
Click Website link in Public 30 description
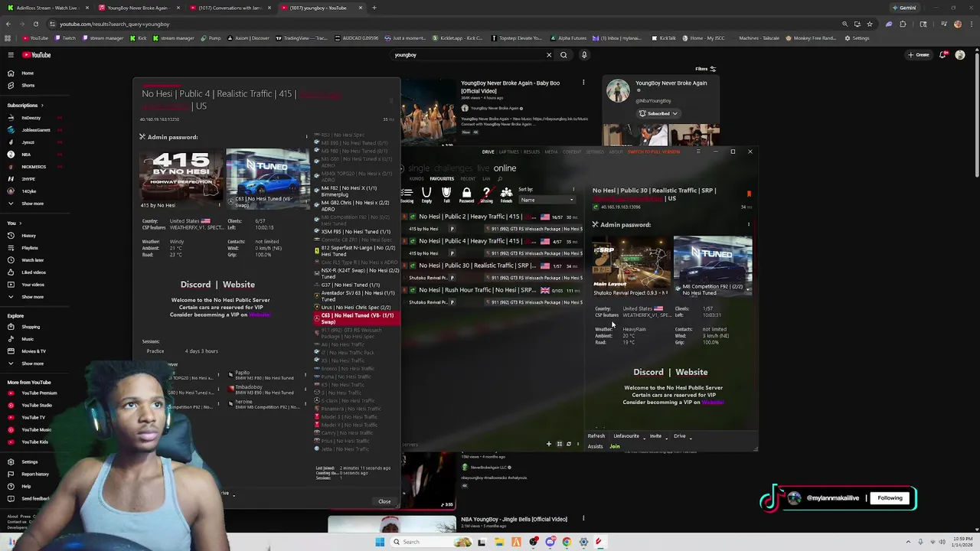coord(691,372)
